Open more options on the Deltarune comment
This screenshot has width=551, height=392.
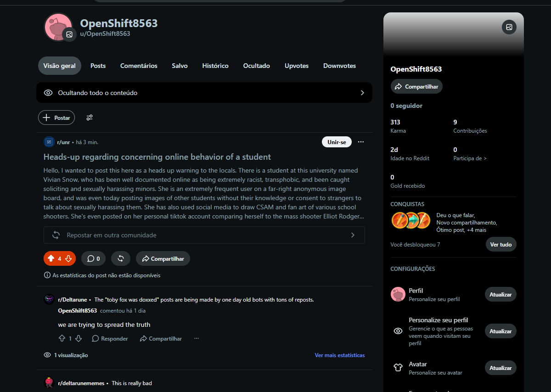tap(197, 338)
